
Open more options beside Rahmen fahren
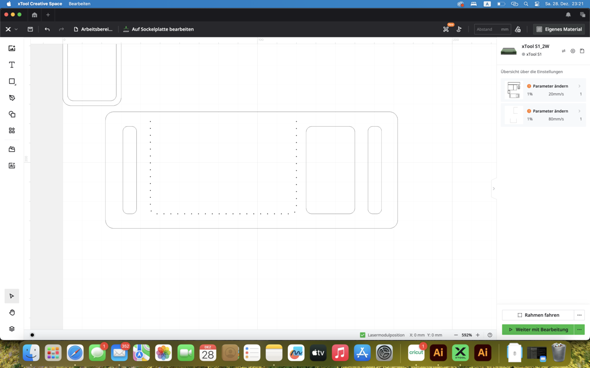click(579, 315)
